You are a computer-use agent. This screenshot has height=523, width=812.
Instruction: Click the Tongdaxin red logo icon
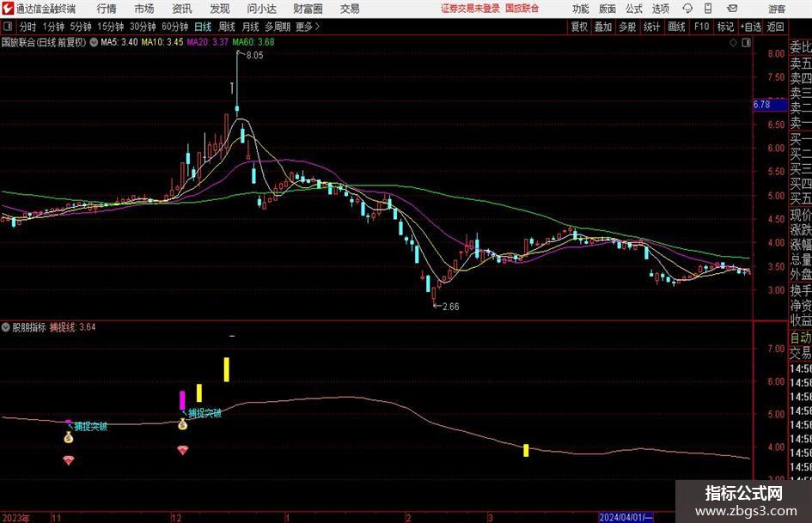8,9
